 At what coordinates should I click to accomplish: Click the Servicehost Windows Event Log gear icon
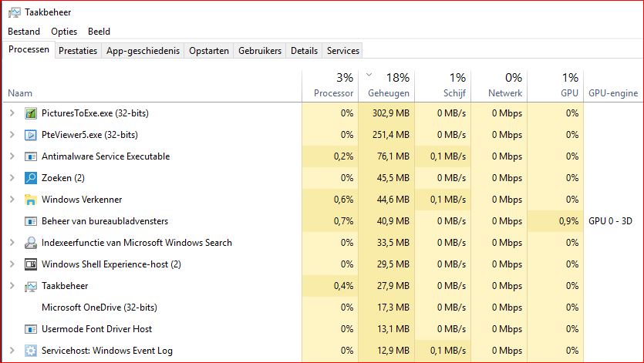pyautogui.click(x=31, y=350)
